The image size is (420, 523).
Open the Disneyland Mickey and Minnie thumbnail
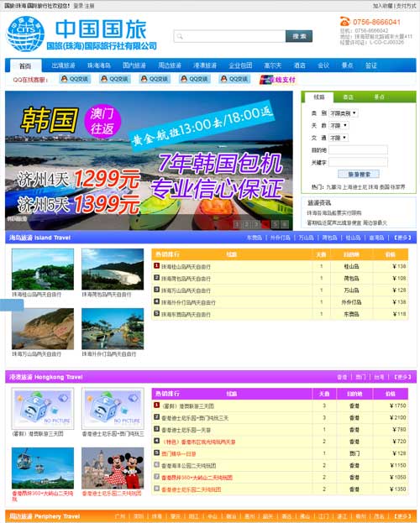[x=113, y=468]
